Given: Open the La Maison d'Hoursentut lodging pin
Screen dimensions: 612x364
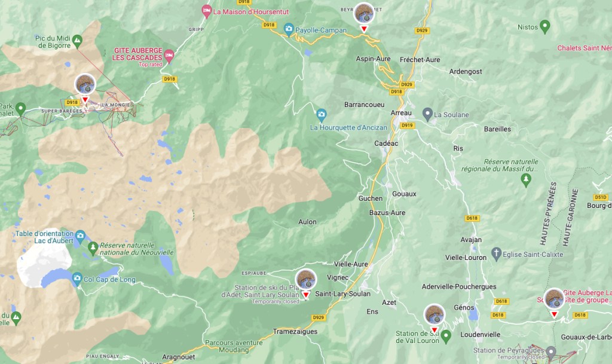Looking at the screenshot, I should (x=206, y=11).
